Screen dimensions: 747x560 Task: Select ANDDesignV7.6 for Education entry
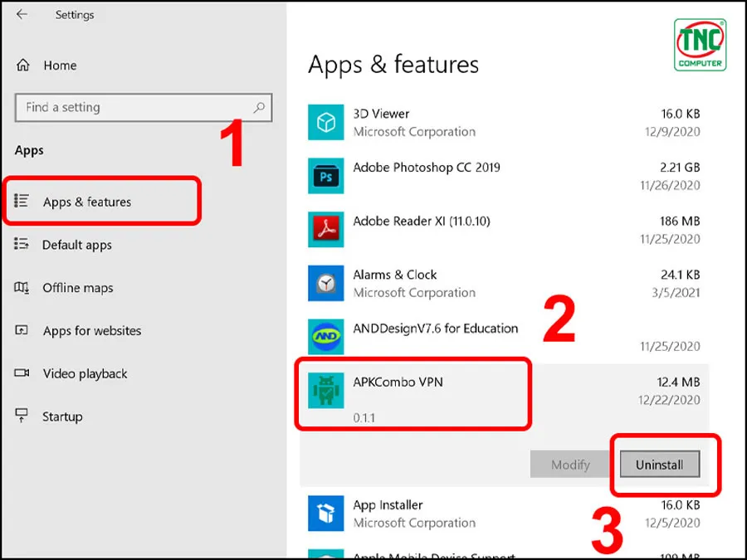point(436,329)
